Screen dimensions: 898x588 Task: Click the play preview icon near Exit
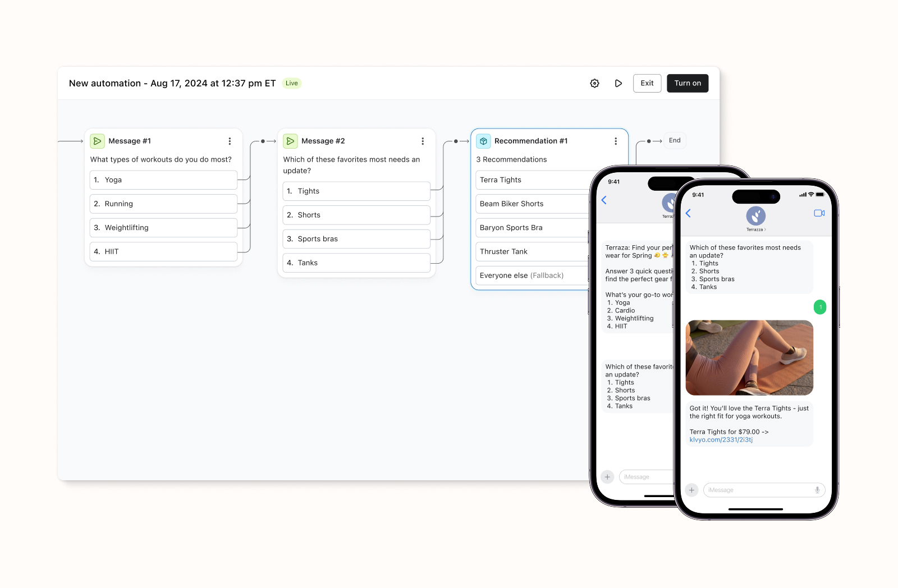[x=618, y=83]
